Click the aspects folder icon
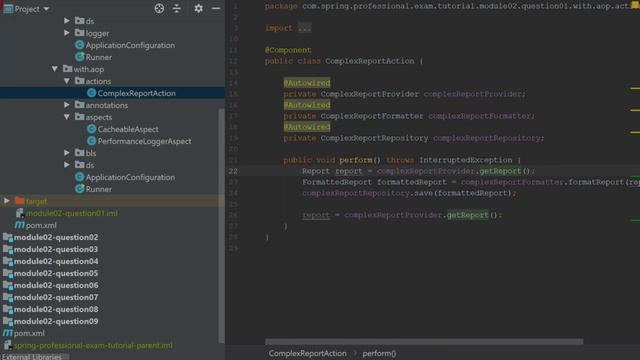Image resolution: width=640 pixels, height=360 pixels. tap(80, 117)
